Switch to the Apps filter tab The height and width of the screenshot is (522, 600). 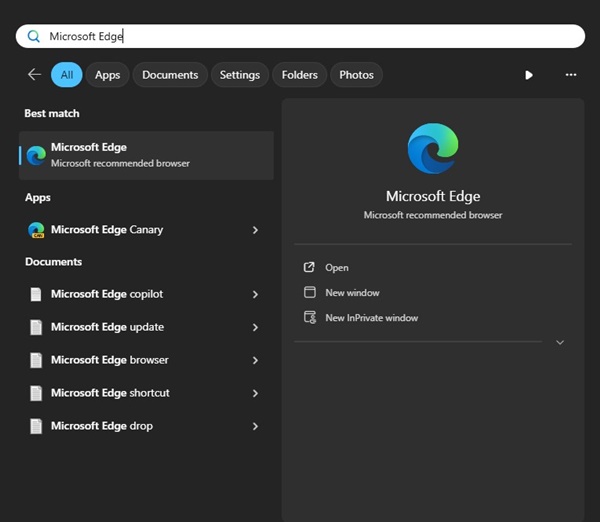click(x=108, y=75)
